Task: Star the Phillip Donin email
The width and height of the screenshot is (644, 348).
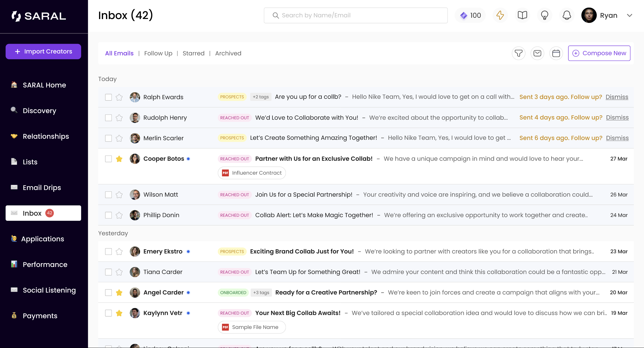Action: coord(119,215)
